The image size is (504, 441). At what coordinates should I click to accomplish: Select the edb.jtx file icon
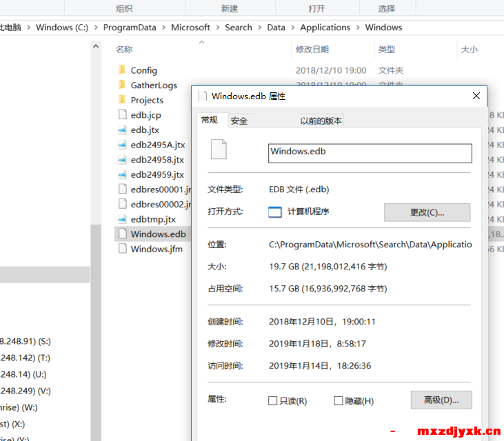coord(122,130)
